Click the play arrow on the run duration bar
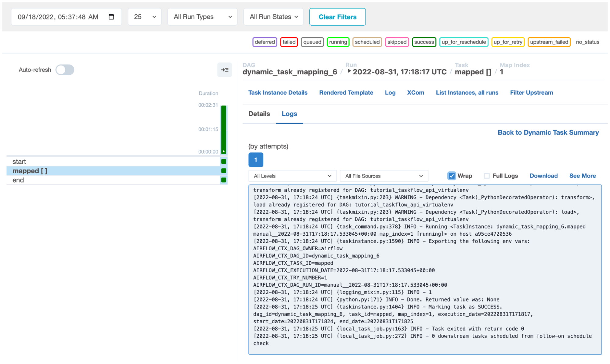This screenshot has width=610, height=364. pyautogui.click(x=224, y=151)
